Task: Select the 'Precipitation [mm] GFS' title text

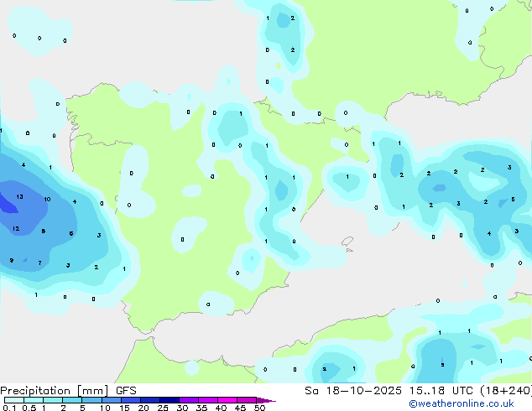Action: point(68,391)
